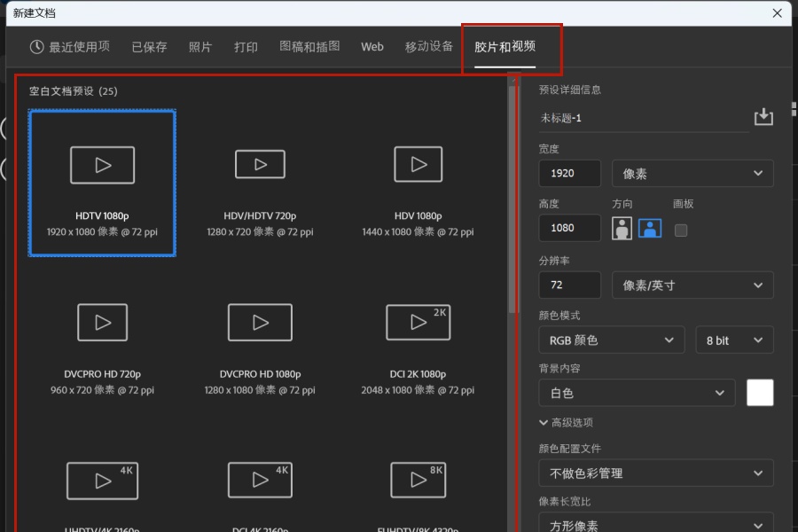Open the RGB 颜色 color mode dropdown
Viewport: 798px width, 532px height.
[x=612, y=340]
